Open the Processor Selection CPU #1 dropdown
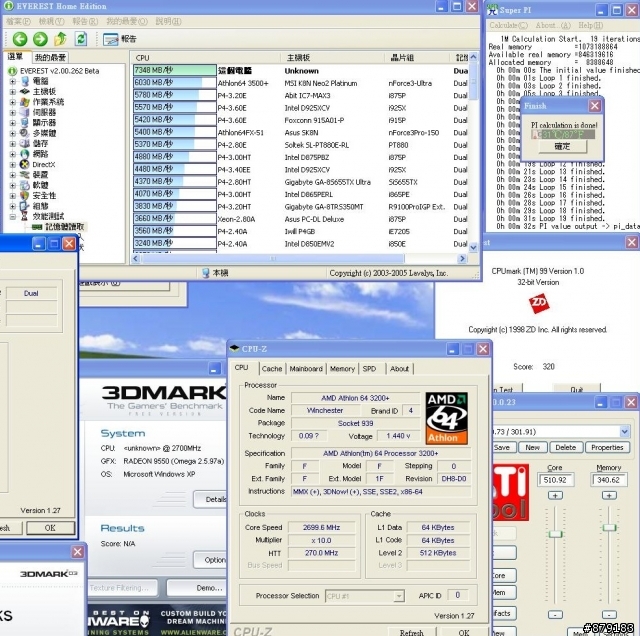 click(x=366, y=596)
